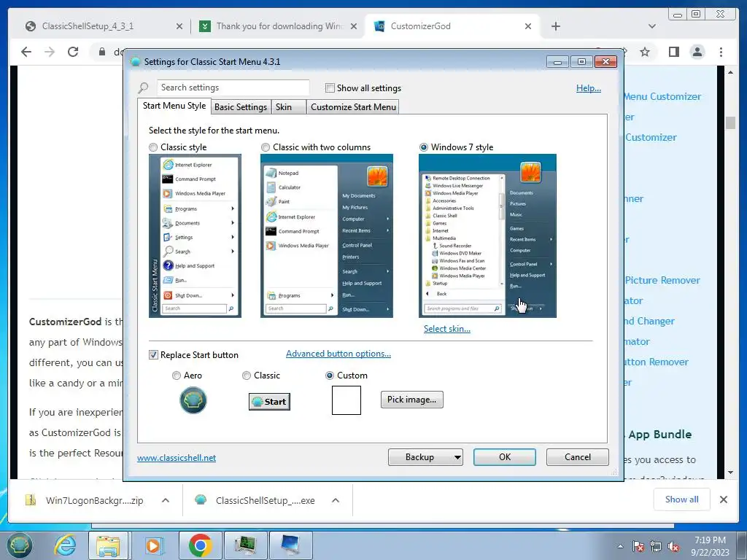
Task: Open the Start menu shell orb
Action: [x=18, y=545]
